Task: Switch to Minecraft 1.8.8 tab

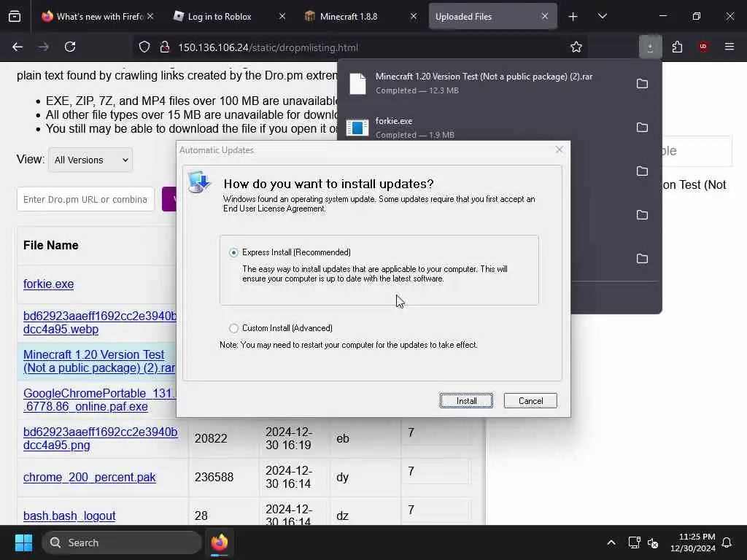Action: click(361, 17)
